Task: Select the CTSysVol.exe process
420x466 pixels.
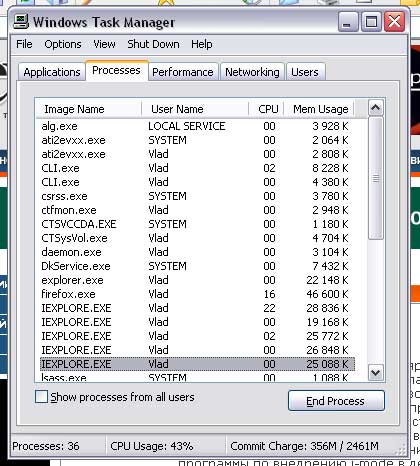Action: pos(197,238)
